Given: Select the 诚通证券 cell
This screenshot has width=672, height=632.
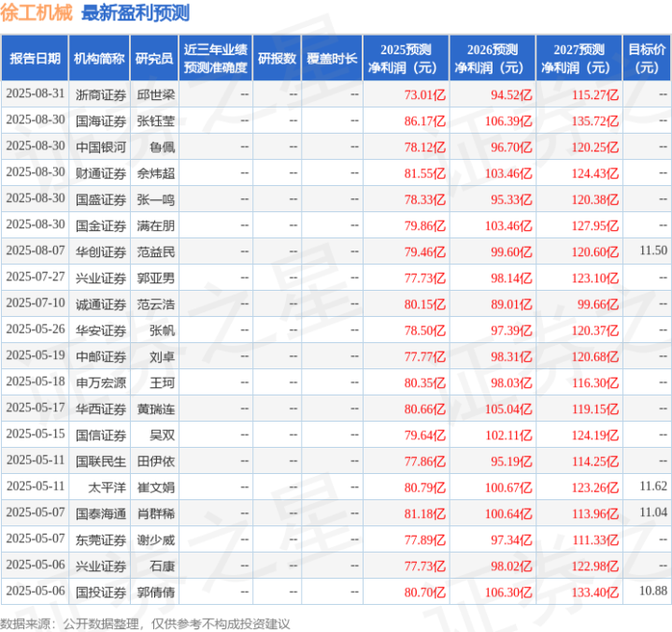Looking at the screenshot, I should pyautogui.click(x=101, y=305).
